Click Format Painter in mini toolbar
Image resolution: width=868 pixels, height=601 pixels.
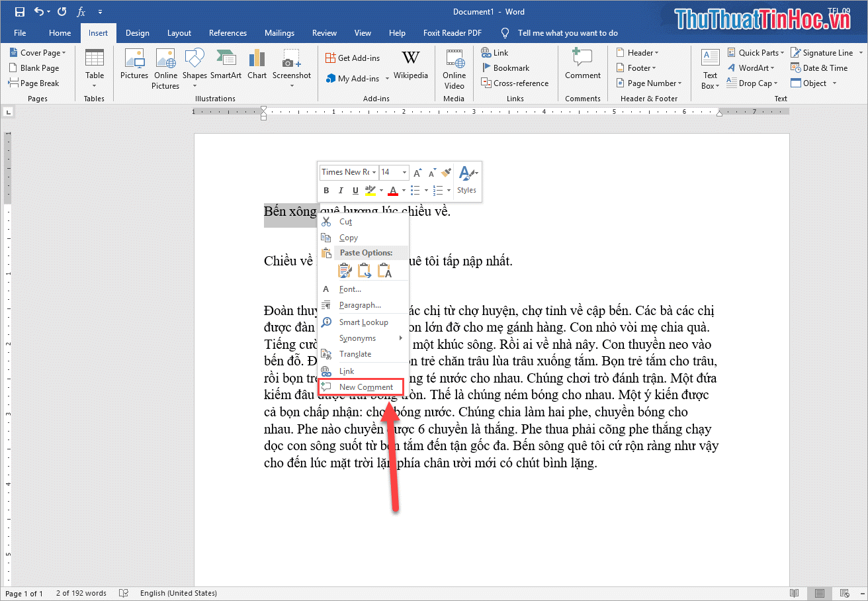[447, 172]
